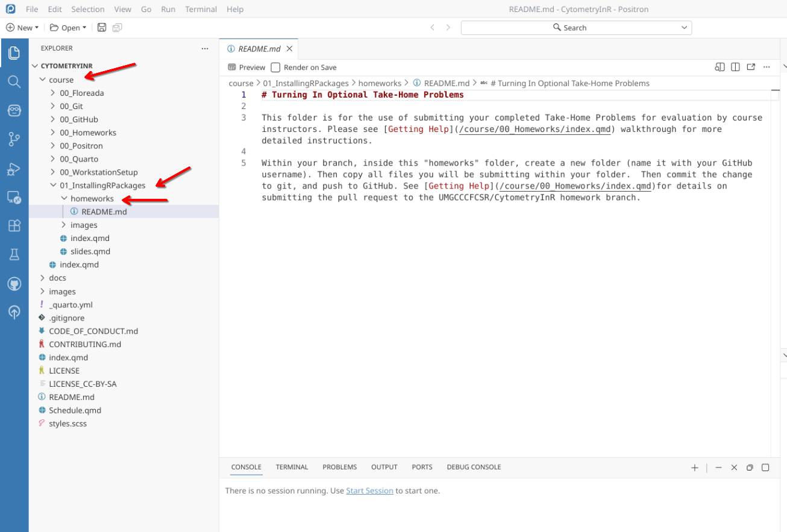Click the Preview button

click(246, 67)
